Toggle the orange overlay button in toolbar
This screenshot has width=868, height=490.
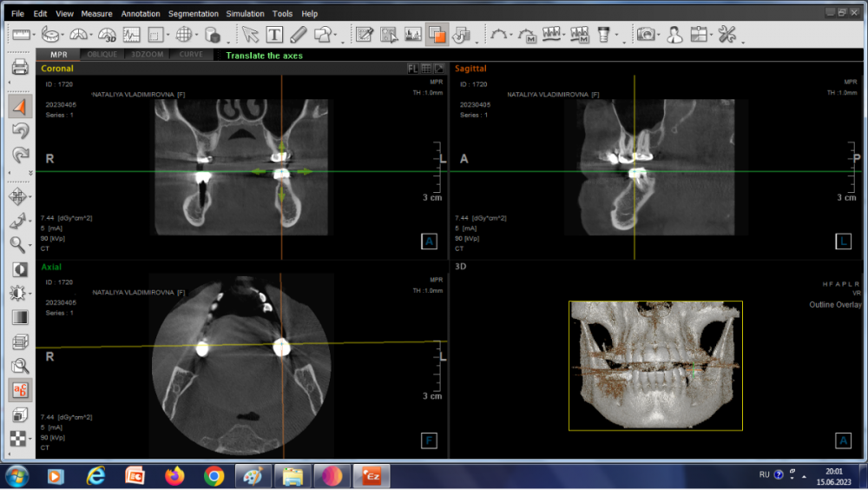pyautogui.click(x=437, y=35)
